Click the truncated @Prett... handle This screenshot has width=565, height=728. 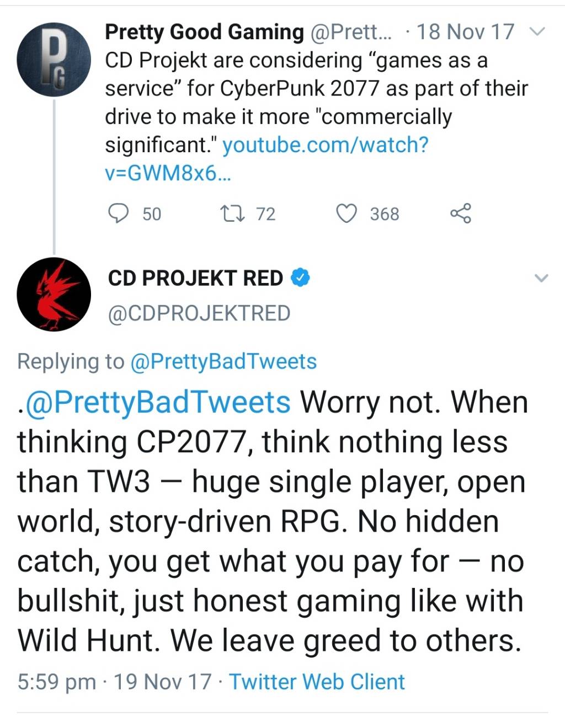click(x=351, y=32)
